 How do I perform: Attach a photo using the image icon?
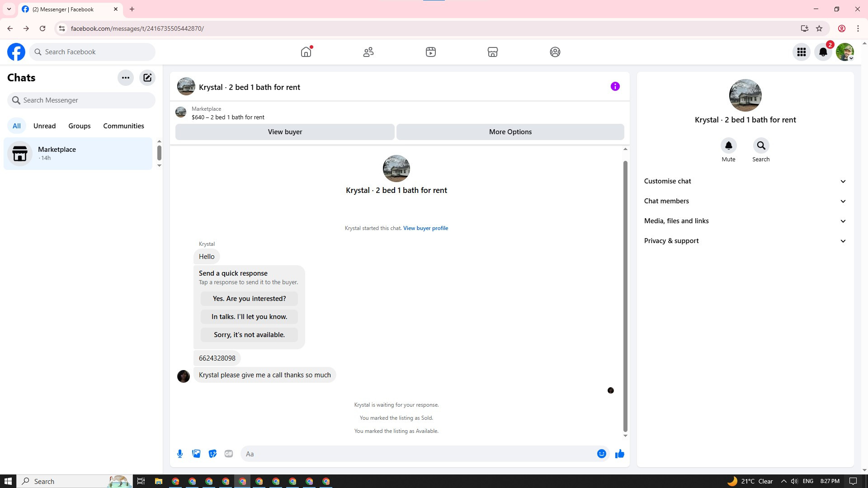[x=196, y=454]
